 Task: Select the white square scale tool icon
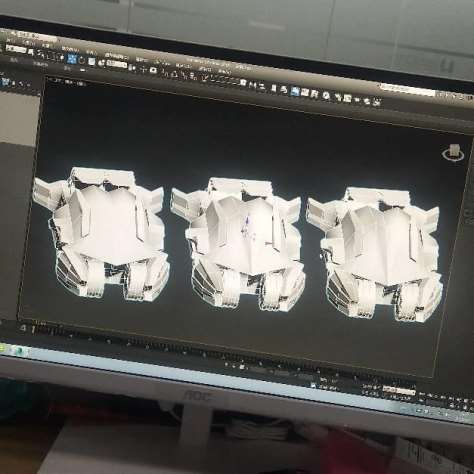92,62
